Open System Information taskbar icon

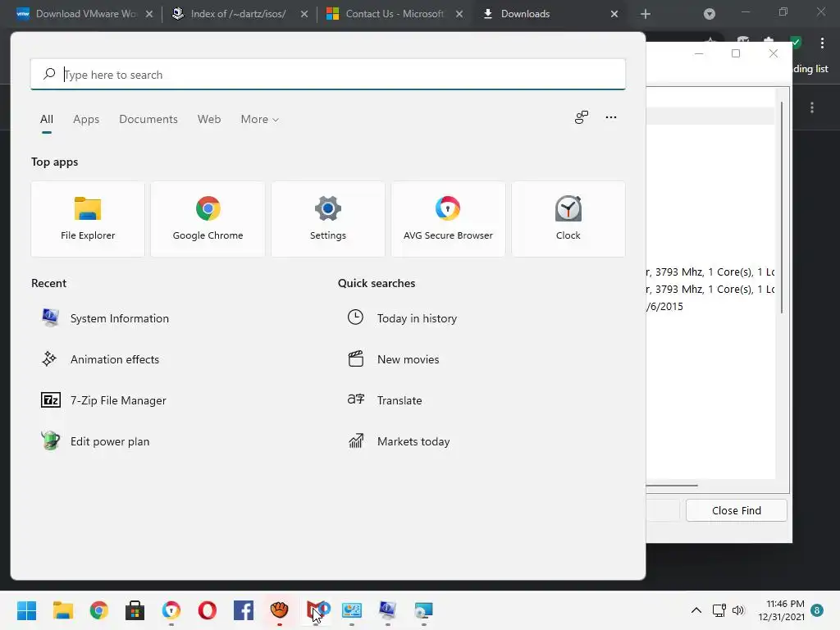387,610
